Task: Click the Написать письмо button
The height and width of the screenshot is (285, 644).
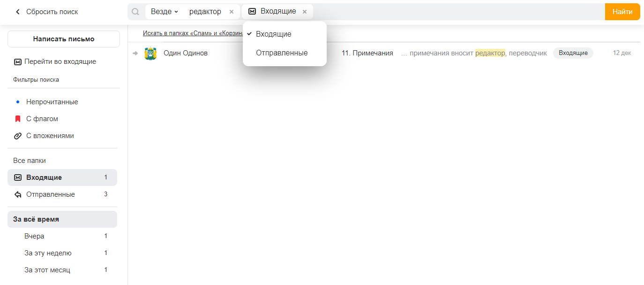Action: pyautogui.click(x=64, y=39)
